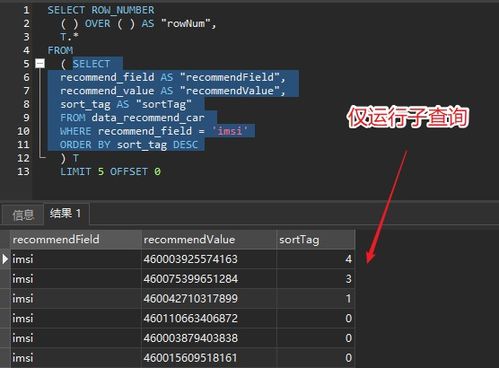Place cursor on line number 13
Screen dimensions: 499x368
(23, 172)
